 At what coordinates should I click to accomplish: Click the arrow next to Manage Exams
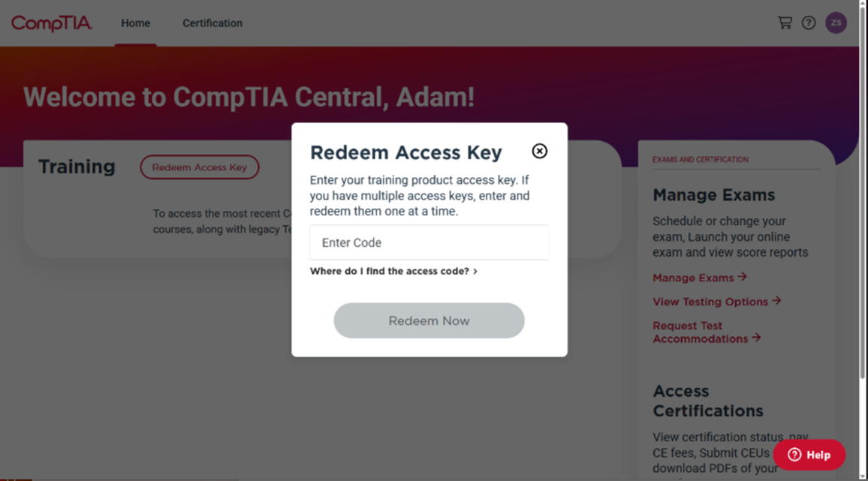click(742, 277)
